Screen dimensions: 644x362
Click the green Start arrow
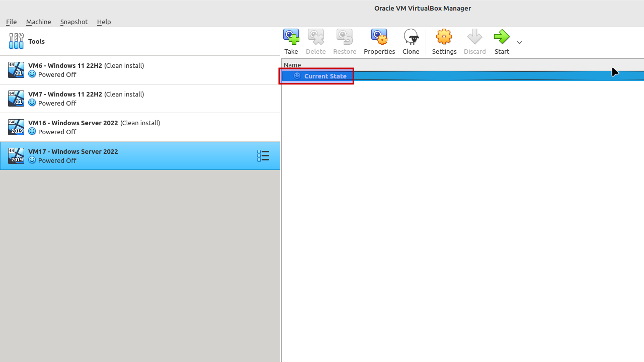coord(502,37)
